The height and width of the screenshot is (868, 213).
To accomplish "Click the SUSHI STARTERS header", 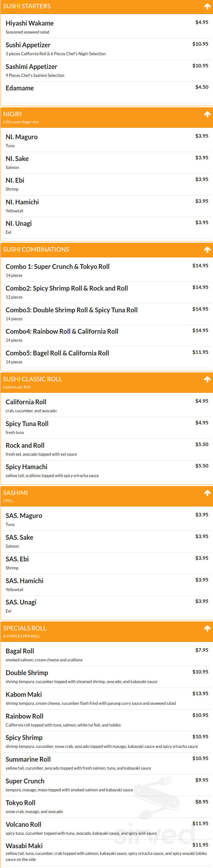I will [27, 6].
